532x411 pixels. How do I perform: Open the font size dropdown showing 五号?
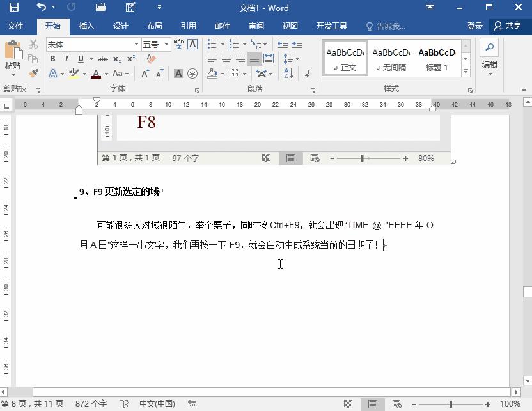(165, 43)
